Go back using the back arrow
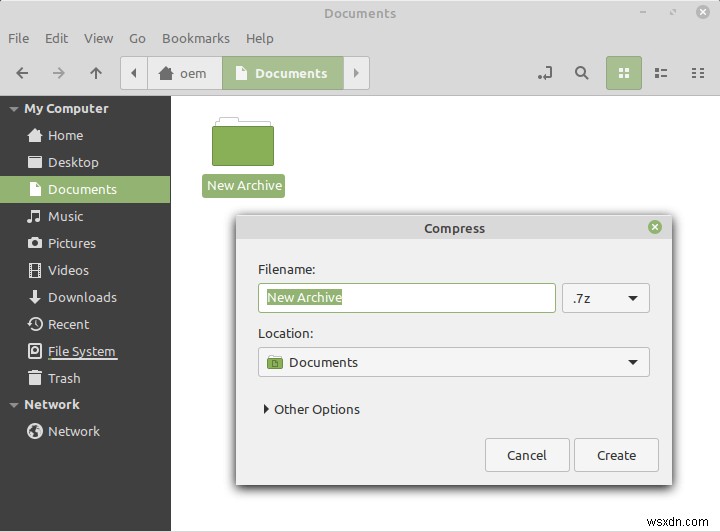720x532 pixels. coord(23,73)
